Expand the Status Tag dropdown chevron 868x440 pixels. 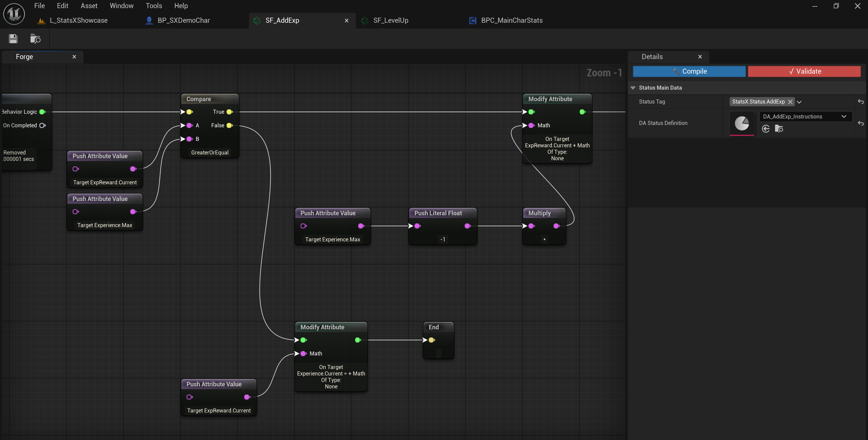tap(799, 102)
